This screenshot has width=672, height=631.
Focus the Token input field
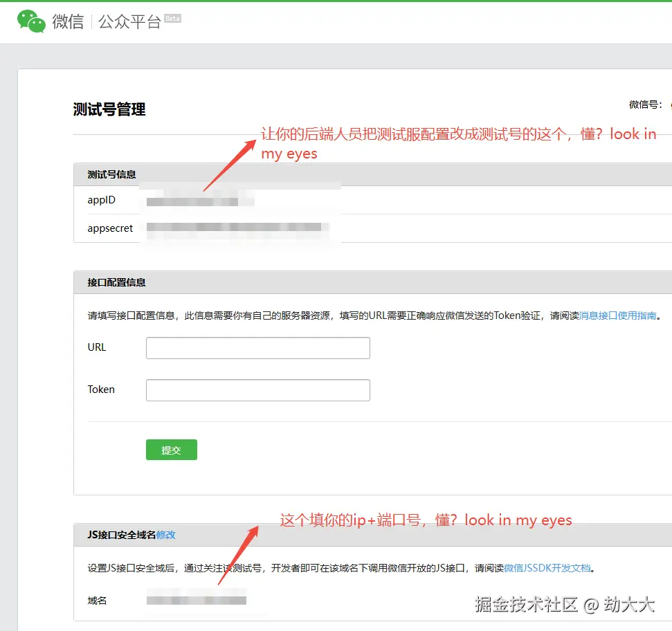point(258,390)
